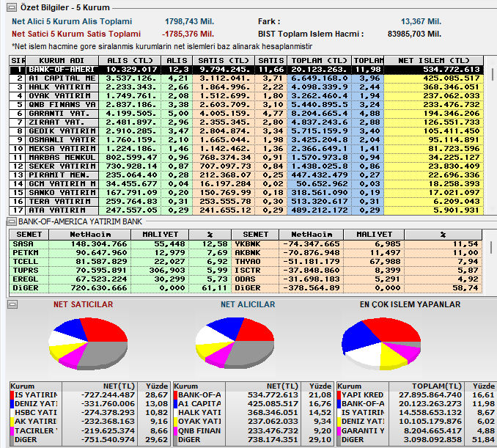Click the MALIYET header above 55,448
Image resolution: width=497 pixels, height=448 pixels.
160,235
